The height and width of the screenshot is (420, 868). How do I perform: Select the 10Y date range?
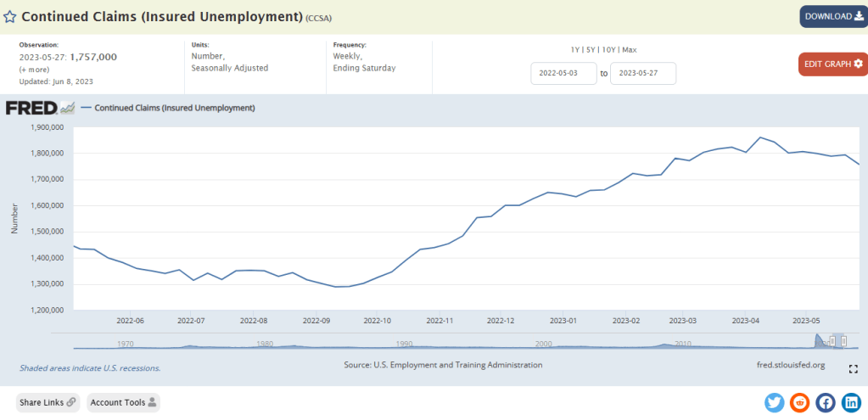coord(611,50)
